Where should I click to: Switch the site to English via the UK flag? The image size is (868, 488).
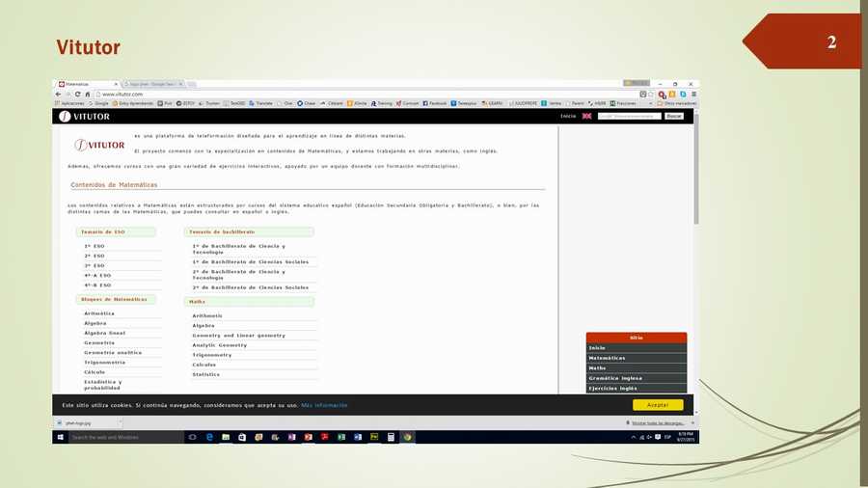(x=586, y=116)
